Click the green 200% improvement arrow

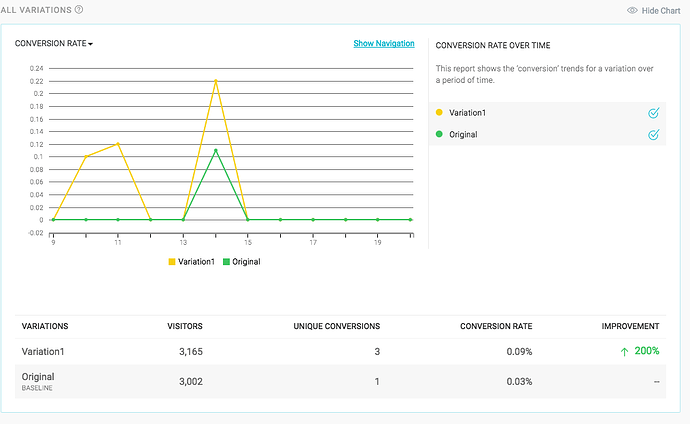pyautogui.click(x=625, y=352)
